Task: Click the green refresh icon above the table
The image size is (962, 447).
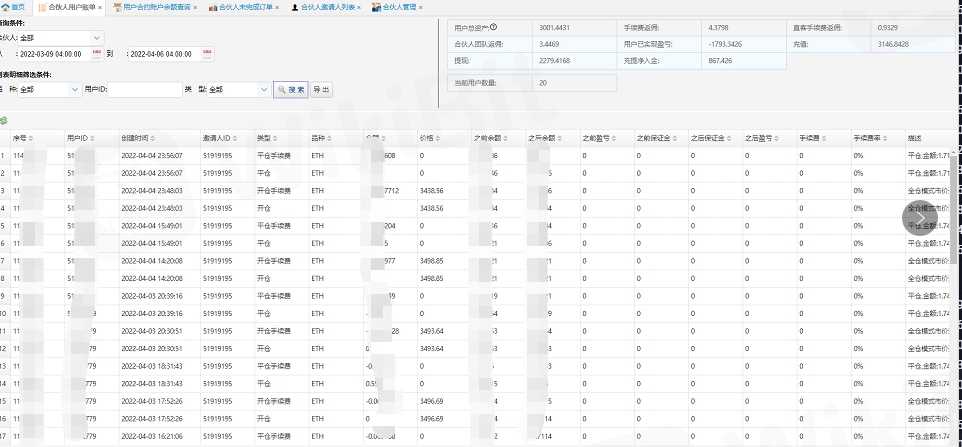Action: tap(4, 120)
